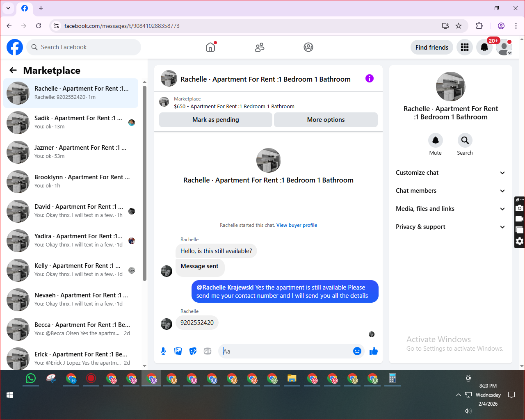Open WhatsApp from the taskbar
The height and width of the screenshot is (420, 525).
click(31, 378)
